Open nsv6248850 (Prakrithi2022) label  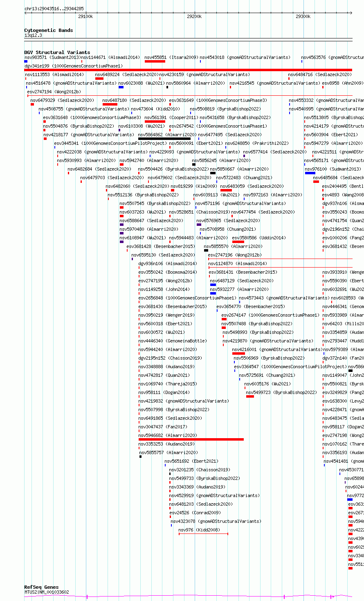[x=257, y=143]
